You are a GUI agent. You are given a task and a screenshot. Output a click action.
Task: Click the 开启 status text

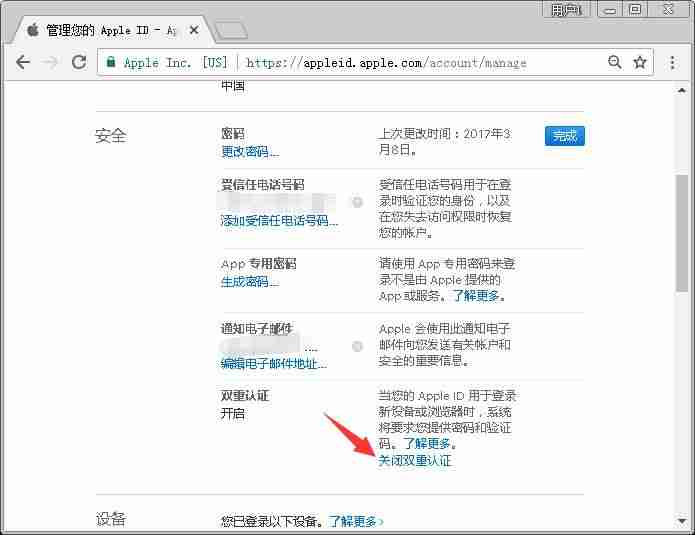point(233,414)
